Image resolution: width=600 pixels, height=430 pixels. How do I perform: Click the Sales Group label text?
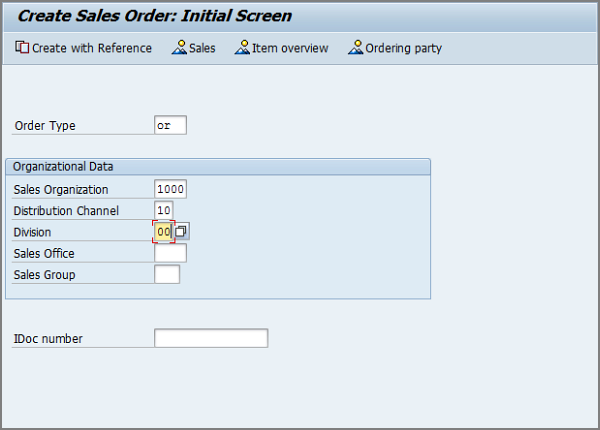[45, 275]
